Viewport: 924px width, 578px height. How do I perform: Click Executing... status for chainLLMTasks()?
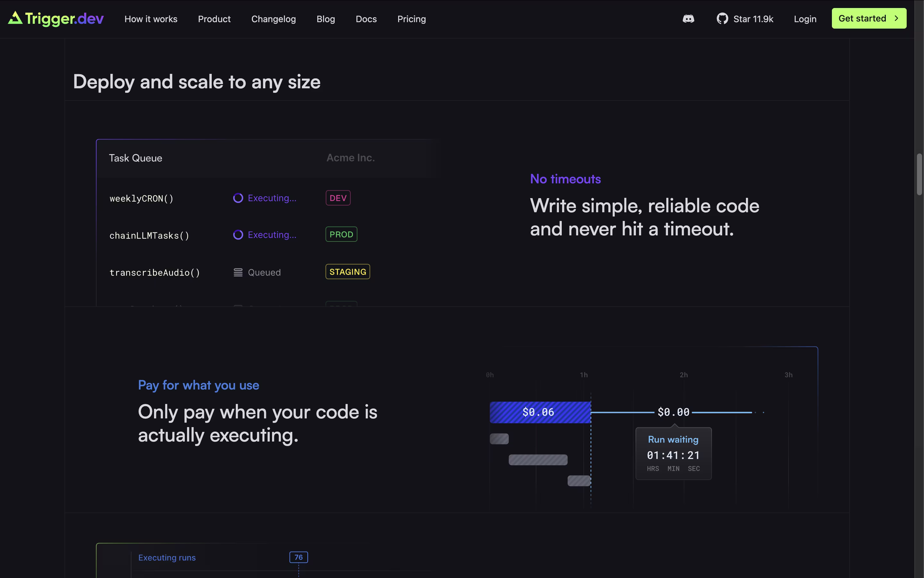click(272, 235)
